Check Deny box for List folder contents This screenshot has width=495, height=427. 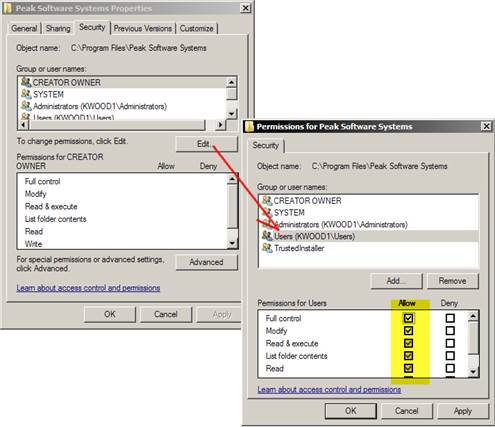click(x=450, y=356)
